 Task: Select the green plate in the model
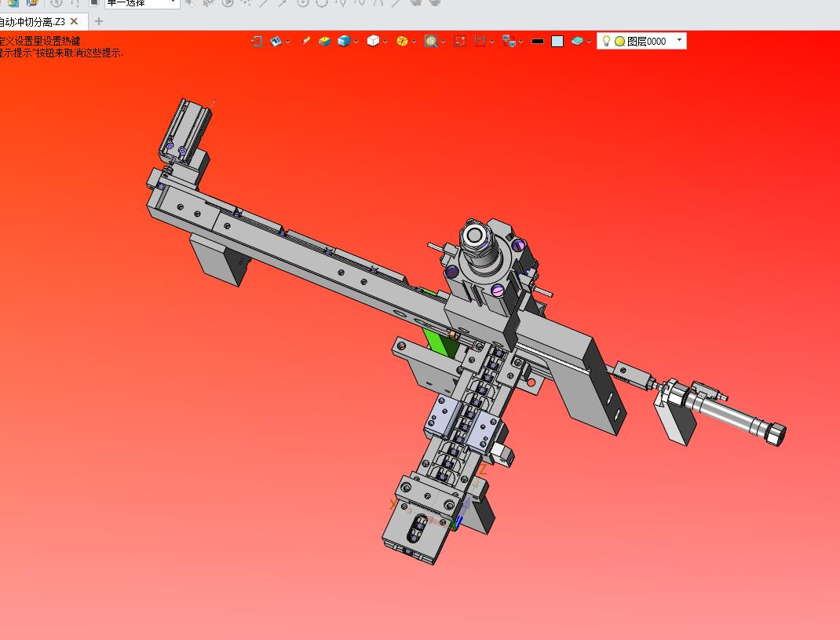[x=440, y=344]
